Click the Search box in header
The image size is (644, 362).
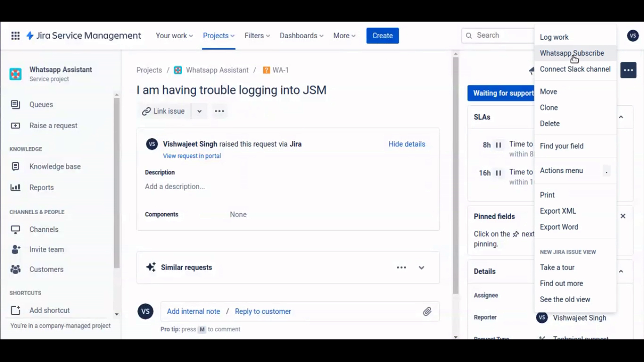(x=498, y=36)
